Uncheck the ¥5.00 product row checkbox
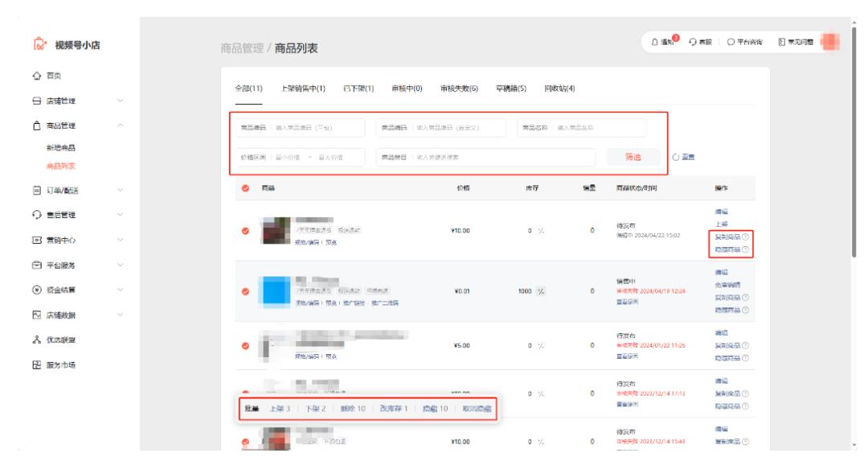The height and width of the screenshot is (469, 868). (244, 346)
